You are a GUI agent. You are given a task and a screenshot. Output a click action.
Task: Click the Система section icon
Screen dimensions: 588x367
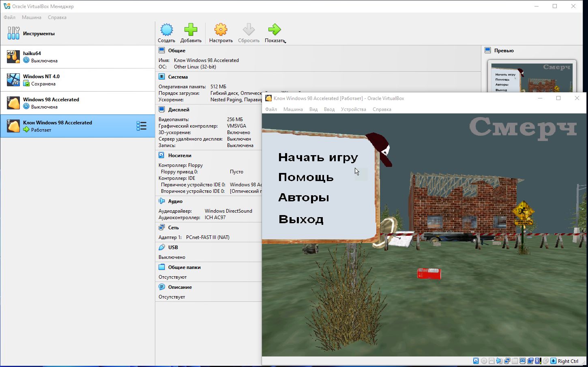point(161,77)
